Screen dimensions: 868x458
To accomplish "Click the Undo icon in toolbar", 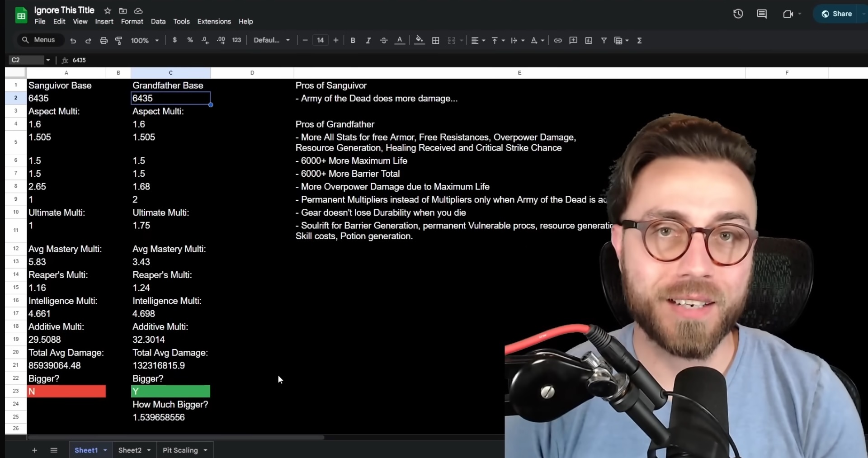I will point(73,41).
